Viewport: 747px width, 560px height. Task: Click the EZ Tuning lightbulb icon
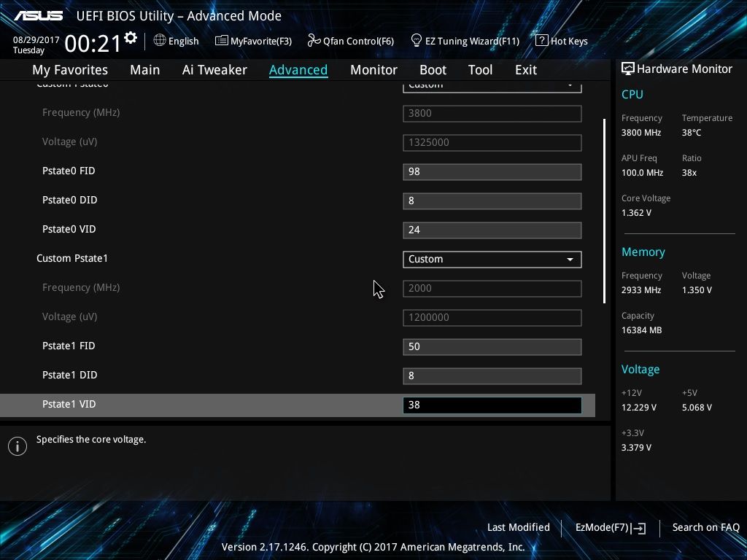tap(417, 41)
